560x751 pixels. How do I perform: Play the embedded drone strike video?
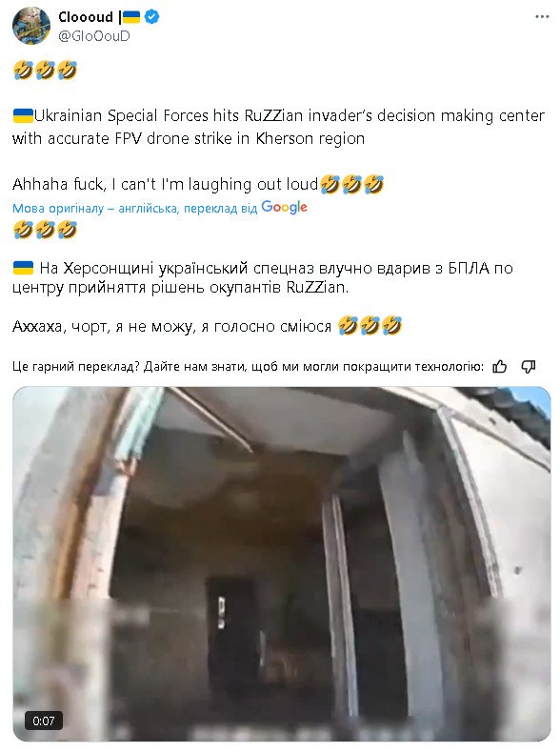(282, 564)
